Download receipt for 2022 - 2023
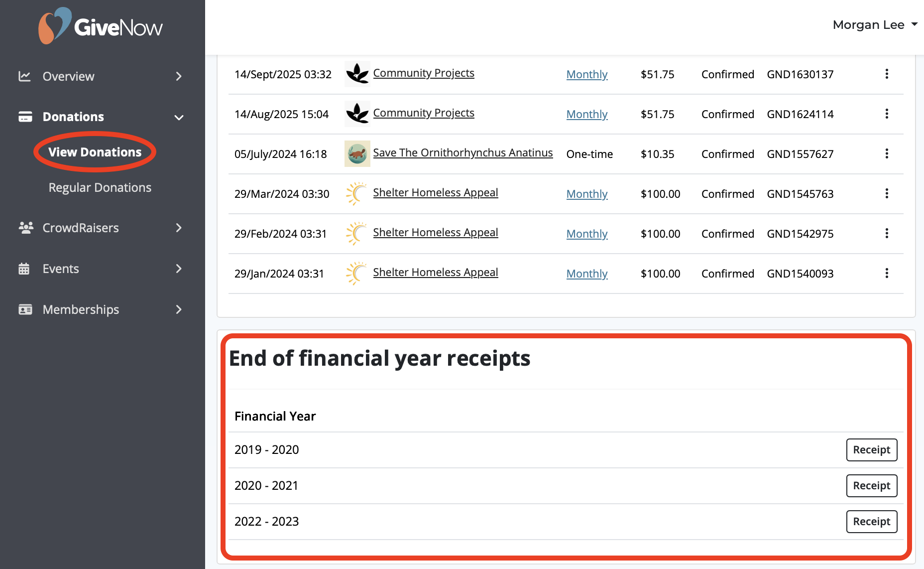The image size is (924, 569). 872,522
